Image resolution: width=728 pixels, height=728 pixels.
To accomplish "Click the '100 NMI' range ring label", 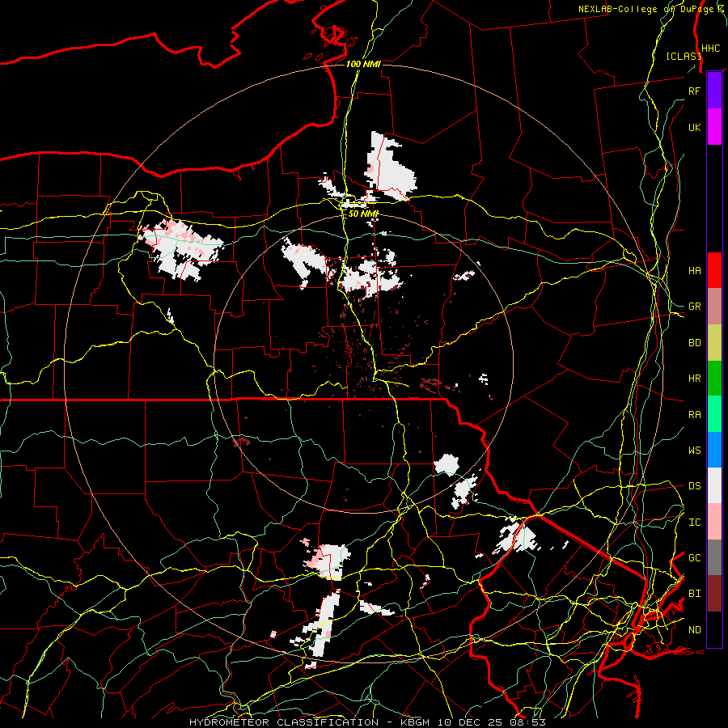I will 363,64.
